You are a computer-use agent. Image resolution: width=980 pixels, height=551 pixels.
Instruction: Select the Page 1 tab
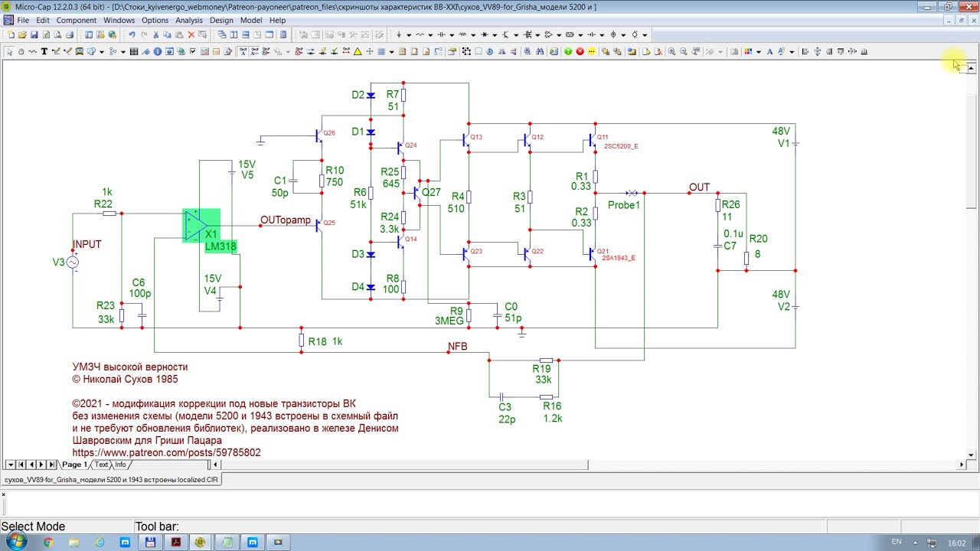74,465
